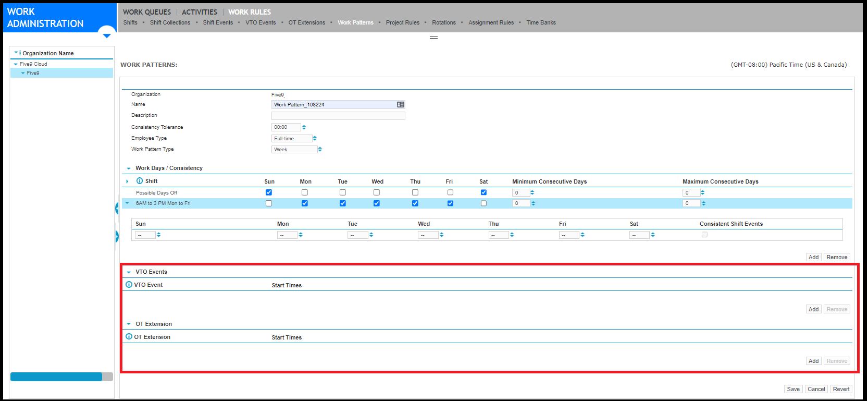Switch to the Rotations tab
868x401 pixels.
pyautogui.click(x=444, y=22)
